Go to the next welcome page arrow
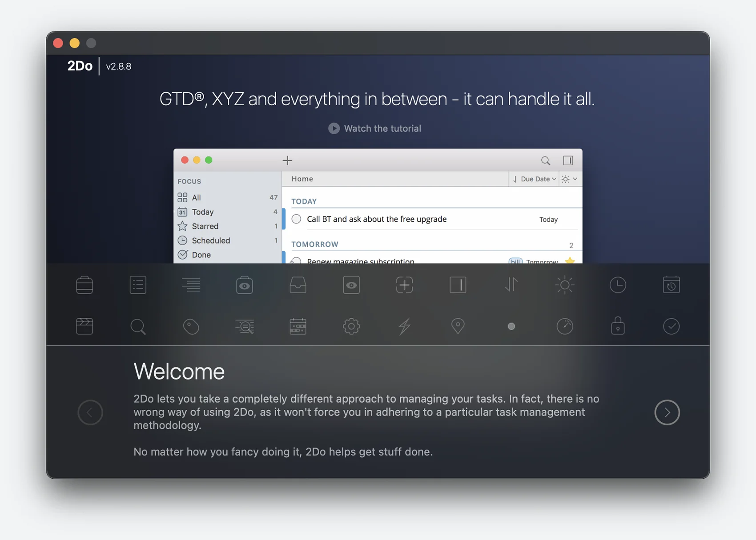This screenshot has height=540, width=756. click(x=667, y=412)
